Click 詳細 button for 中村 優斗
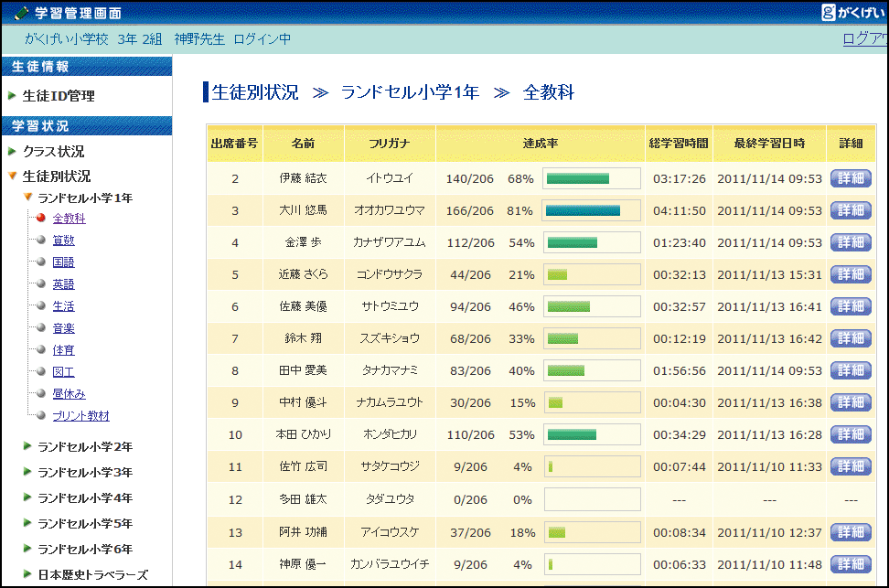Image resolution: width=889 pixels, height=588 pixels. [851, 402]
